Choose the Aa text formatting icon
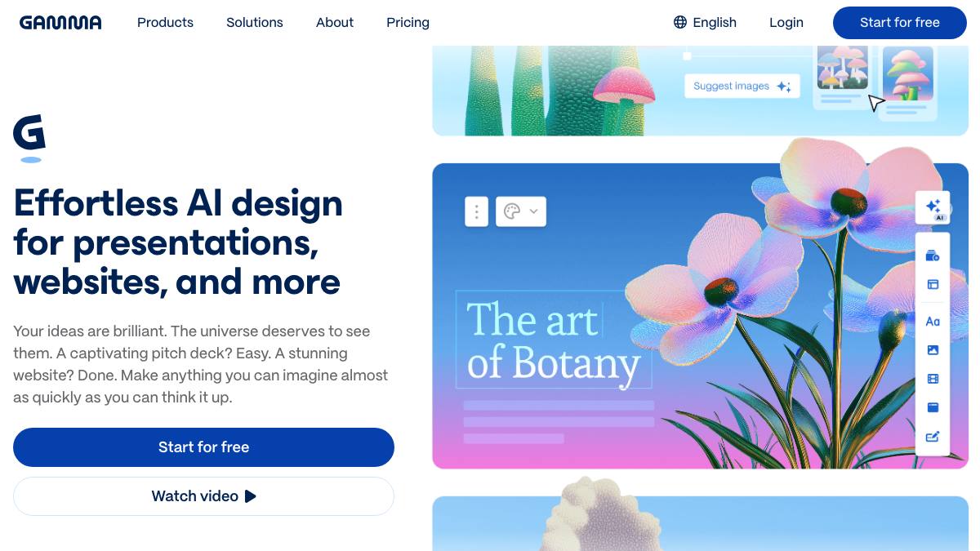 (x=933, y=322)
